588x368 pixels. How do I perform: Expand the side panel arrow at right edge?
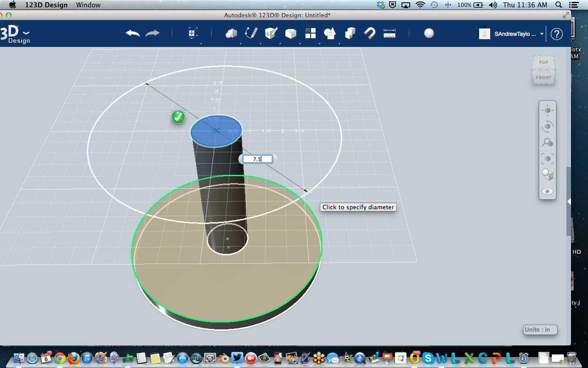[569, 201]
